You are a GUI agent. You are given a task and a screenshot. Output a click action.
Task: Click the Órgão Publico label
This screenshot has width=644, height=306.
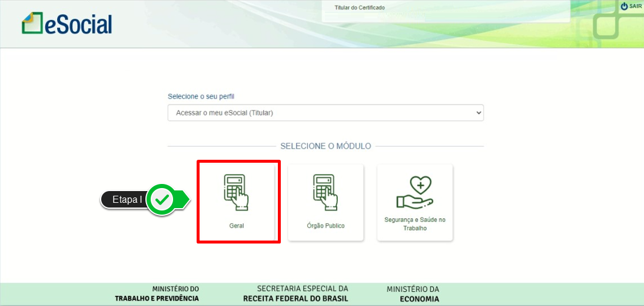pyautogui.click(x=326, y=226)
